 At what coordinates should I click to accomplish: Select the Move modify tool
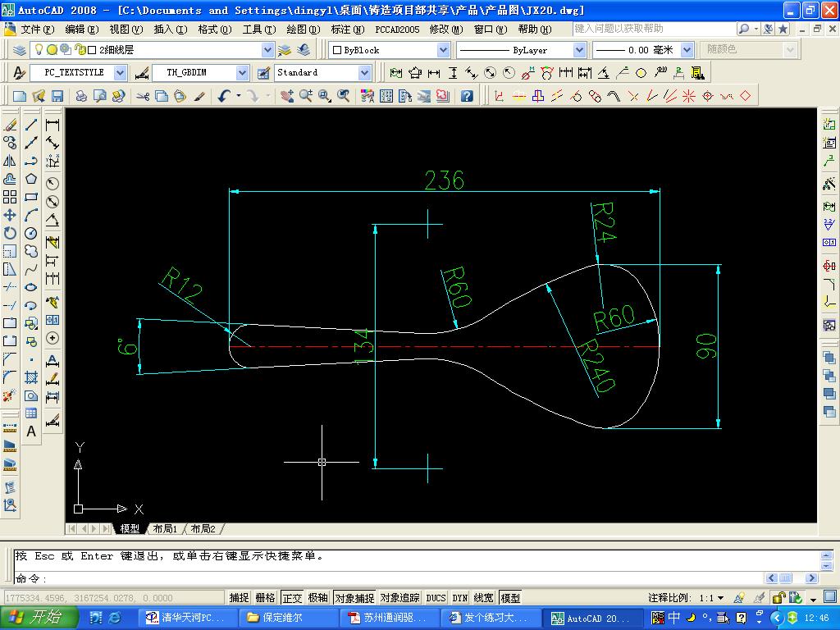[x=10, y=215]
